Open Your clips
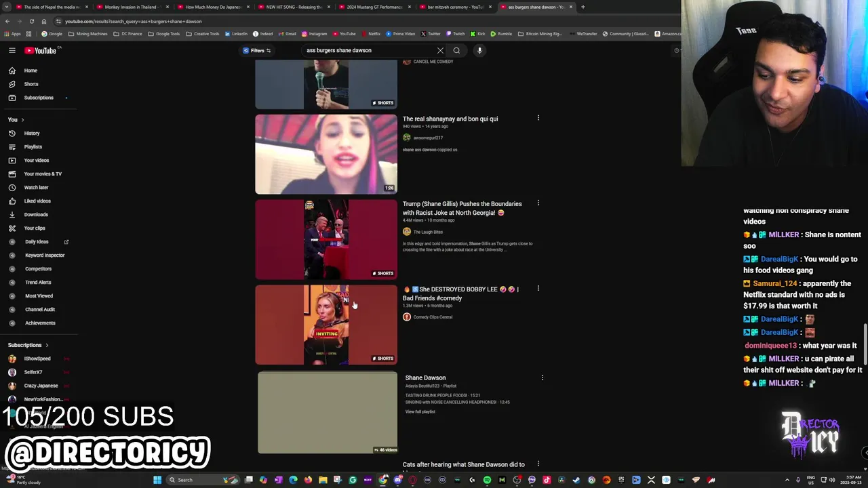Image resolution: width=868 pixels, height=488 pixels. tap(35, 228)
